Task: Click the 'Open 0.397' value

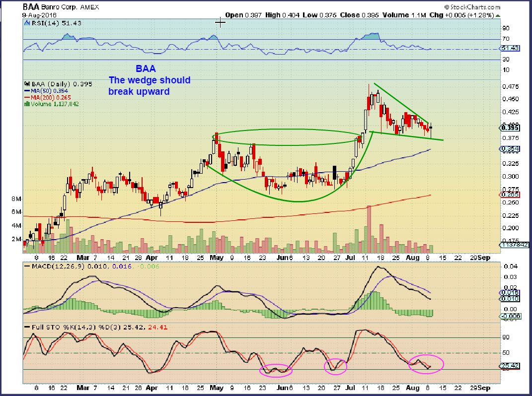Action: pos(243,15)
